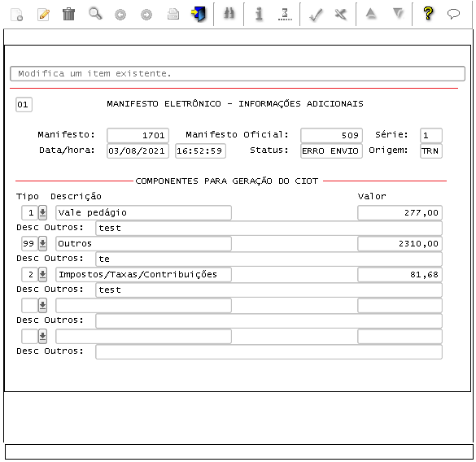
Task: Click the printer list icon
Action: [x=173, y=15]
